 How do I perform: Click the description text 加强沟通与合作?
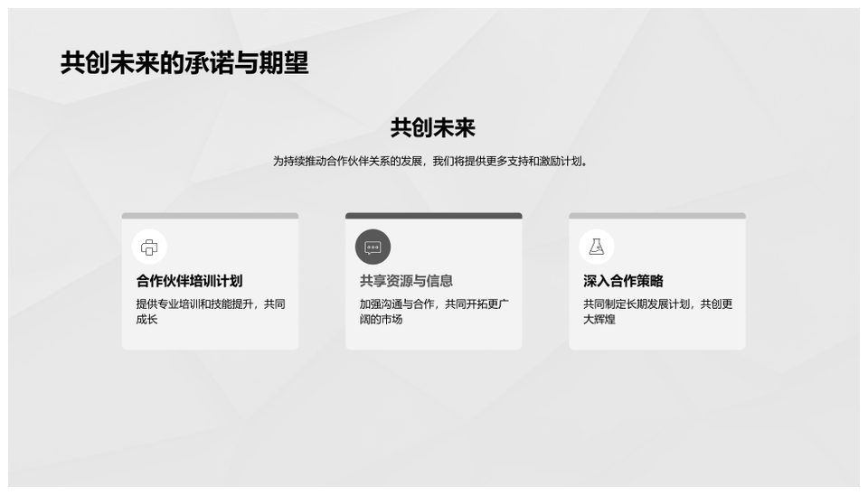433,304
